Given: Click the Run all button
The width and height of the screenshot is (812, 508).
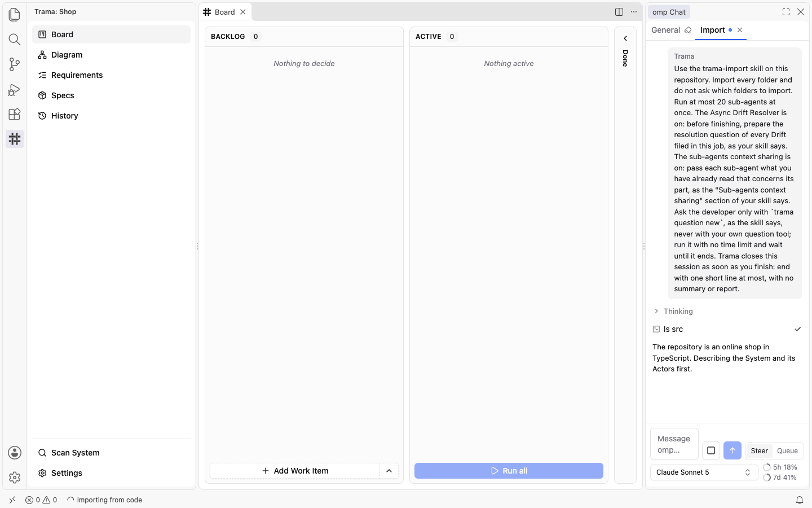Looking at the screenshot, I should 509,471.
